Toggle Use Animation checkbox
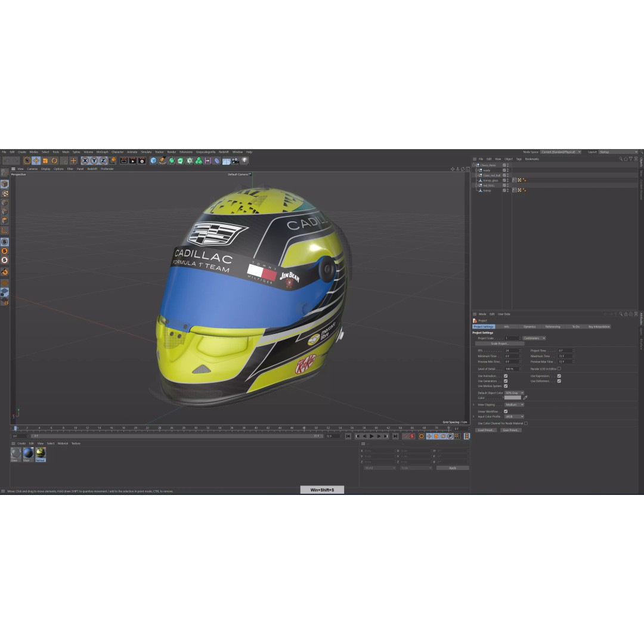644x644 pixels. click(506, 376)
